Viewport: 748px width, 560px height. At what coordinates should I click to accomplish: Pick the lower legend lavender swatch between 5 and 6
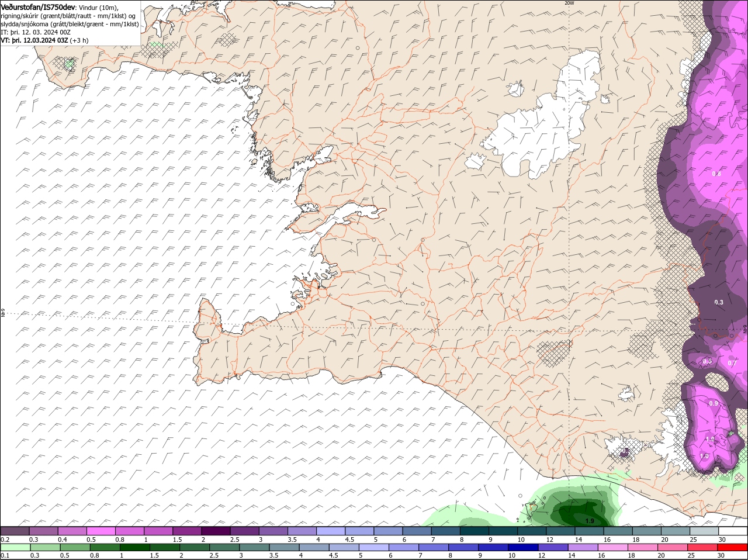(373, 547)
